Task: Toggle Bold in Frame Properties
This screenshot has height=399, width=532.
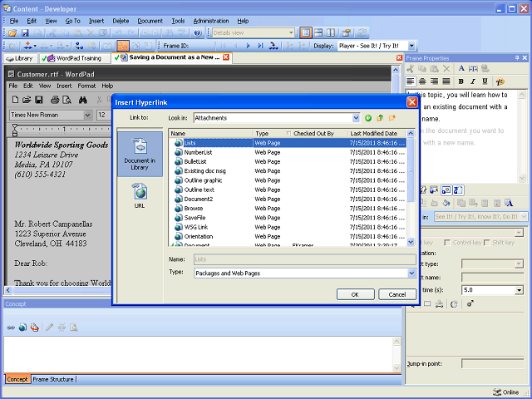Action: tap(461, 81)
